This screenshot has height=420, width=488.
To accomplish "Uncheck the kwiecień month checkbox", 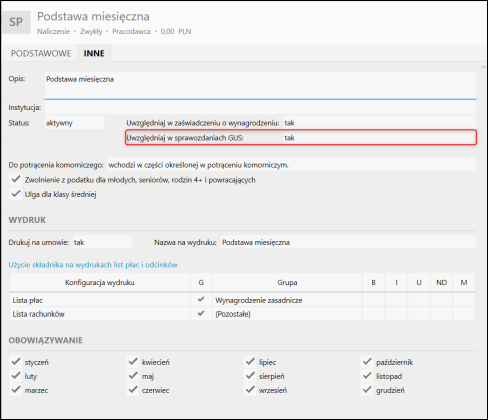I will tap(133, 362).
